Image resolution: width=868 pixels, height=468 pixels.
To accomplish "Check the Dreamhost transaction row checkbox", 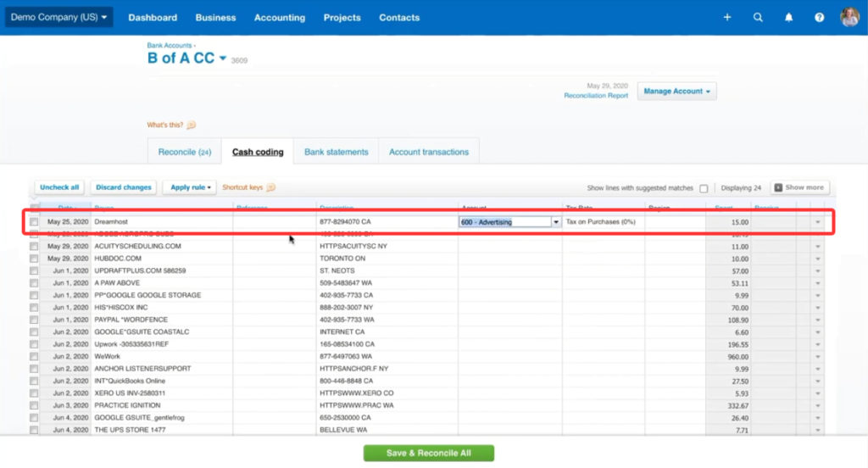I will coord(34,222).
